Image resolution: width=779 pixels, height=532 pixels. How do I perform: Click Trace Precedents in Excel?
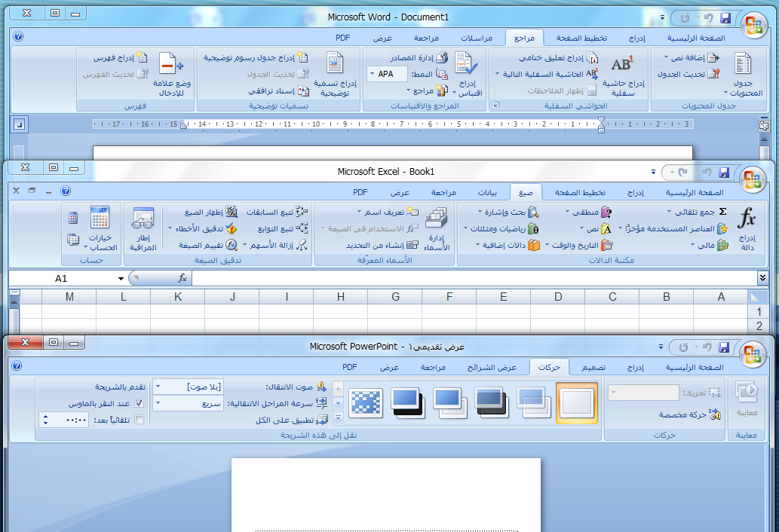click(278, 212)
